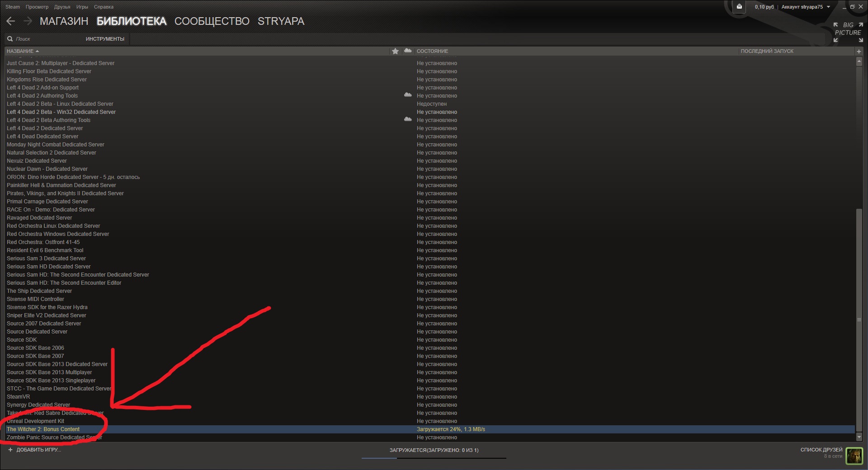Switch to the СООБЩЕСТВО tab
Image resolution: width=868 pixels, height=470 pixels.
tap(212, 21)
